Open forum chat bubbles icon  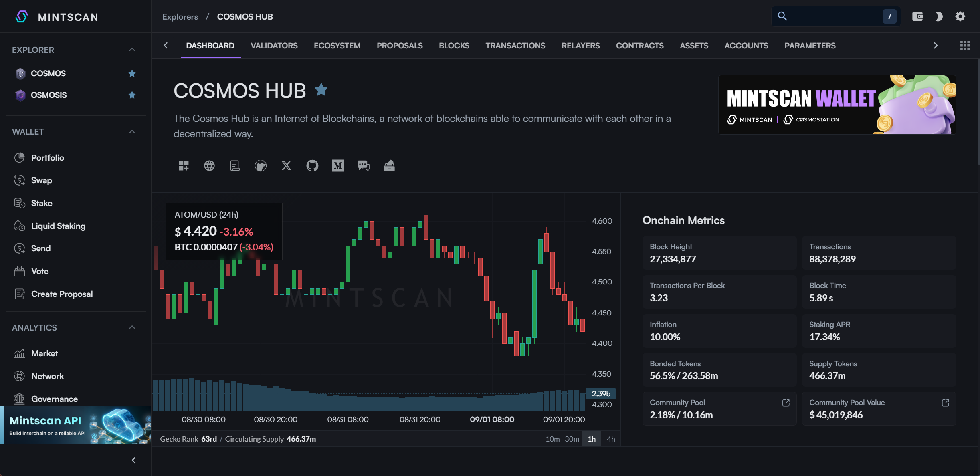pyautogui.click(x=364, y=165)
